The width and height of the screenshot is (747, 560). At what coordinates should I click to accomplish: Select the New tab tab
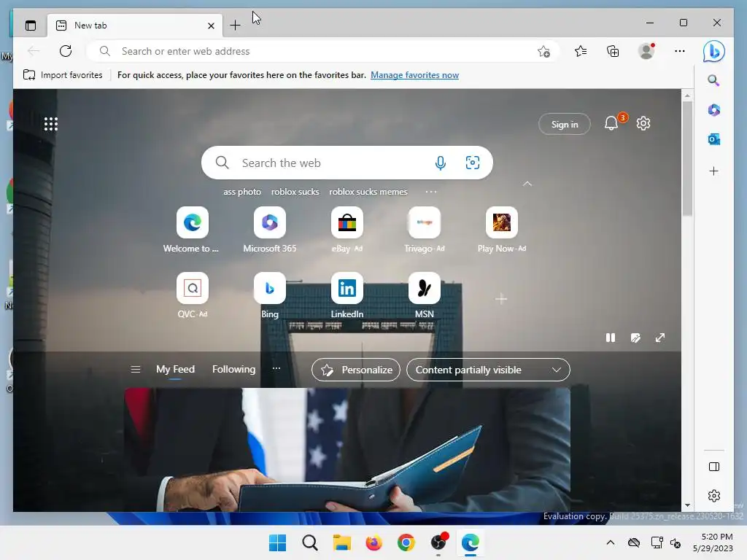pyautogui.click(x=135, y=26)
